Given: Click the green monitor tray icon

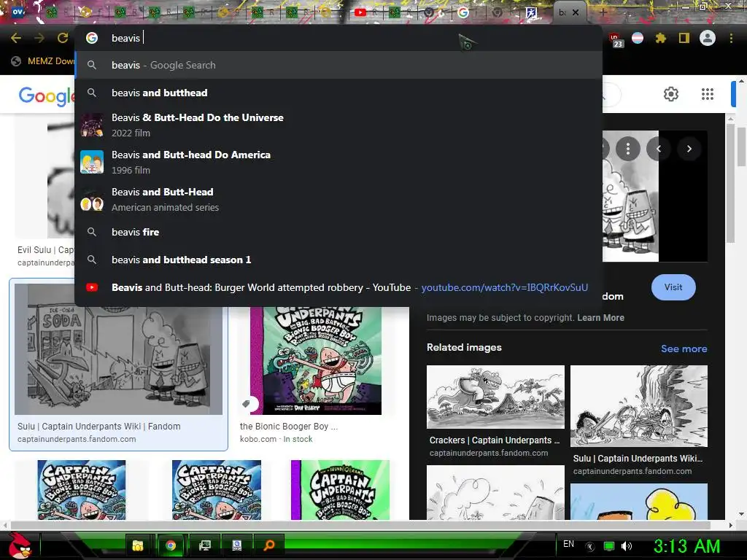Looking at the screenshot, I should 609,546.
